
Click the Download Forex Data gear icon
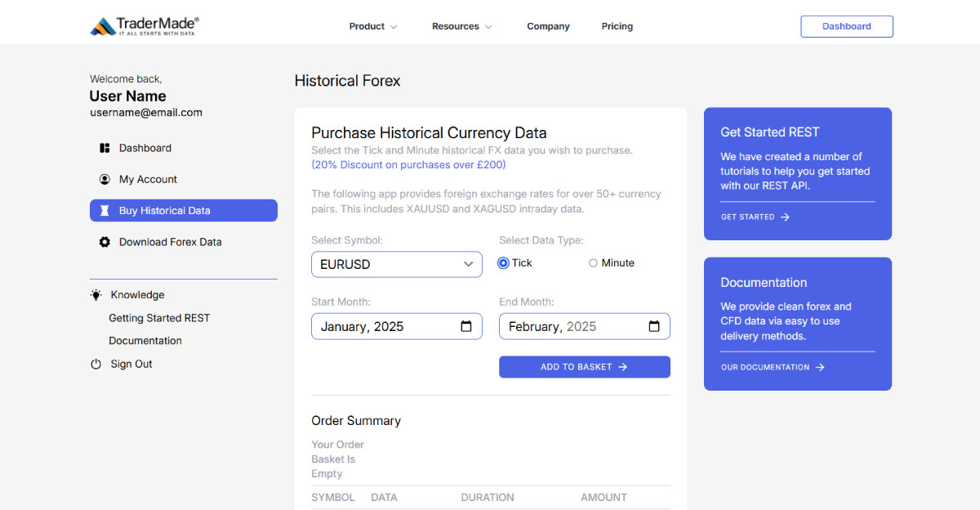[x=105, y=242]
